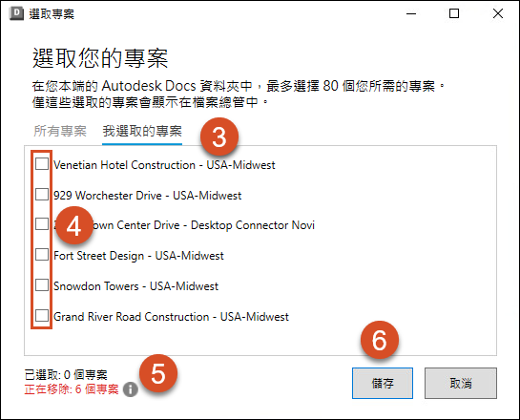Close the 選取專案 dialog window
This screenshot has height=420, width=520.
(498, 14)
